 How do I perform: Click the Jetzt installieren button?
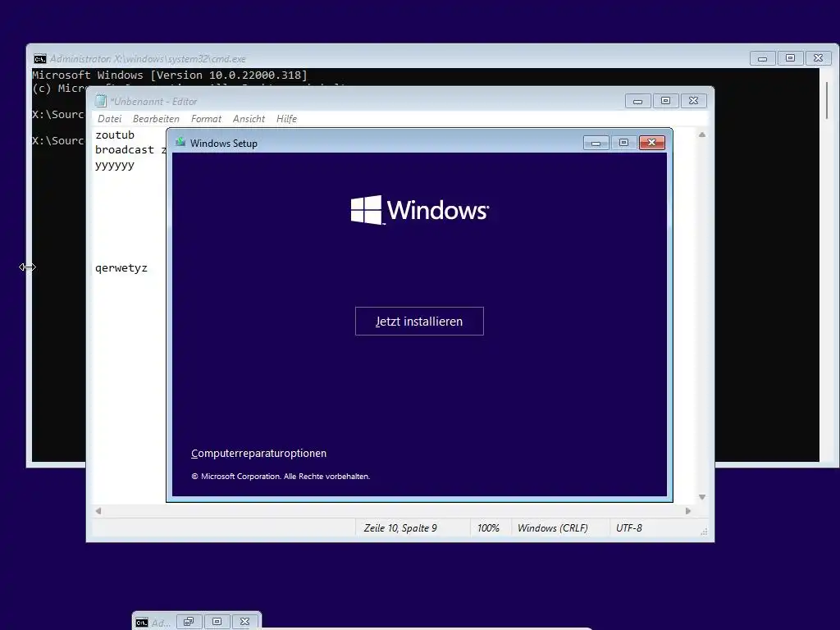click(x=419, y=321)
